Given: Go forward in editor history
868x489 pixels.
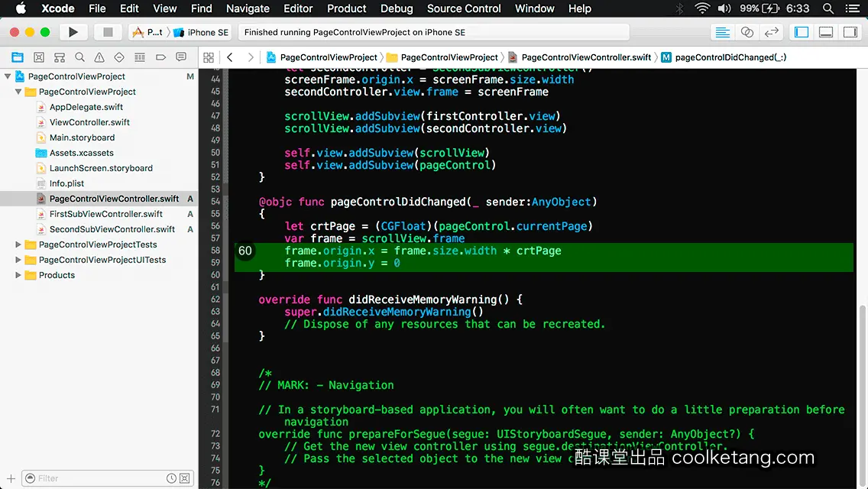Looking at the screenshot, I should pyautogui.click(x=250, y=57).
